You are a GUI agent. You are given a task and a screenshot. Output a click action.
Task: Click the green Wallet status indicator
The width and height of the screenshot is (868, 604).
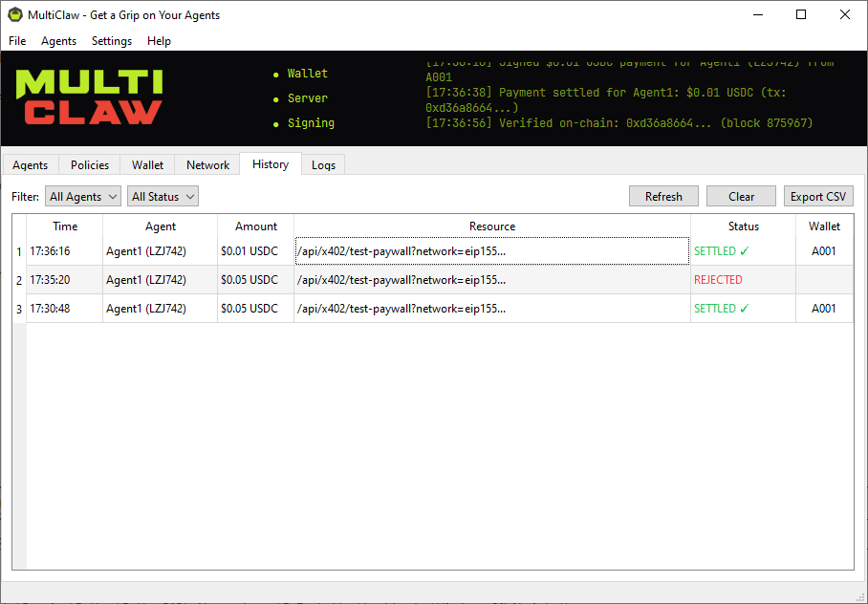(277, 73)
